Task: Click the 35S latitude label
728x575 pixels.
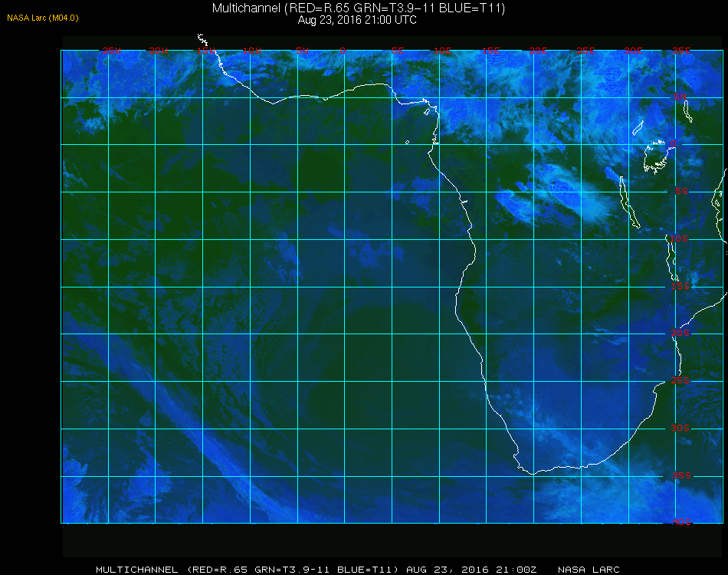Action: (x=682, y=475)
